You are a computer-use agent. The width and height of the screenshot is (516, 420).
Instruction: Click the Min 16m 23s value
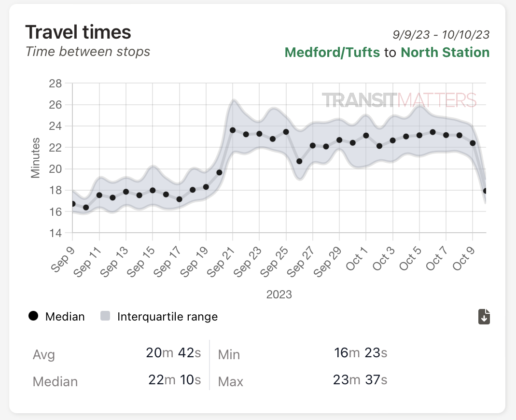tap(360, 353)
